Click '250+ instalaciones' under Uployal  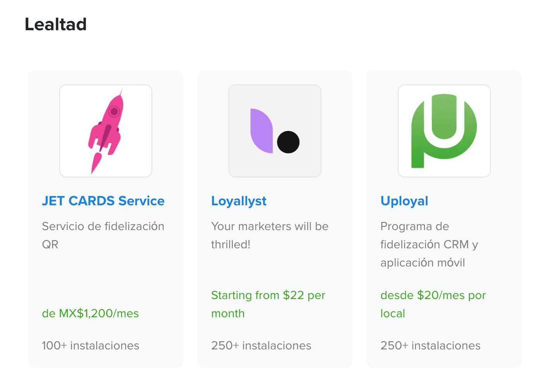click(430, 346)
